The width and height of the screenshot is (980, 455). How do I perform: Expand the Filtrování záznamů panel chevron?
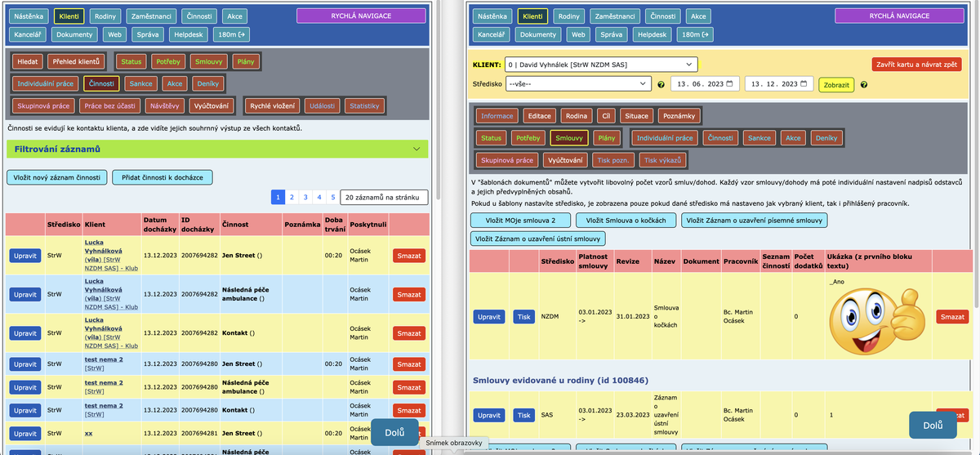pos(417,149)
